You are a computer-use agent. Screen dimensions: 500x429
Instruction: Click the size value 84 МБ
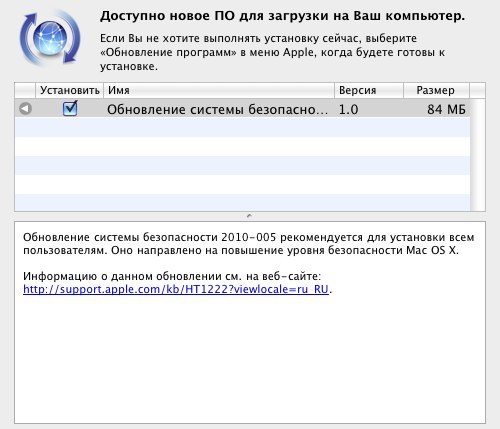(446, 109)
